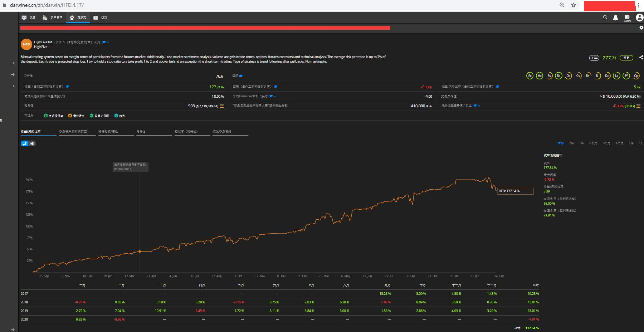Viewport: 644px width, 332px height.
Task: Click the February 2020 -8.66 % cell
Action: [119, 319]
